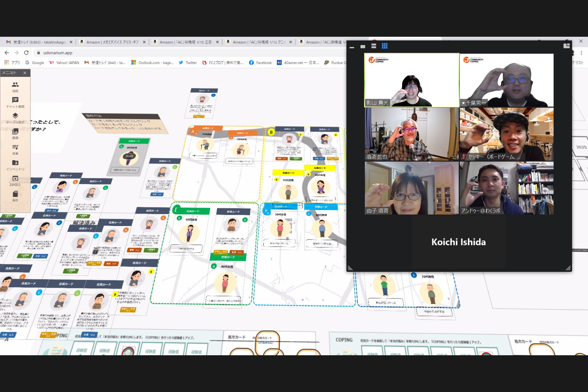Open the 接続 (connection) panel icon
Viewport: 588px width, 392px height.
15,85
